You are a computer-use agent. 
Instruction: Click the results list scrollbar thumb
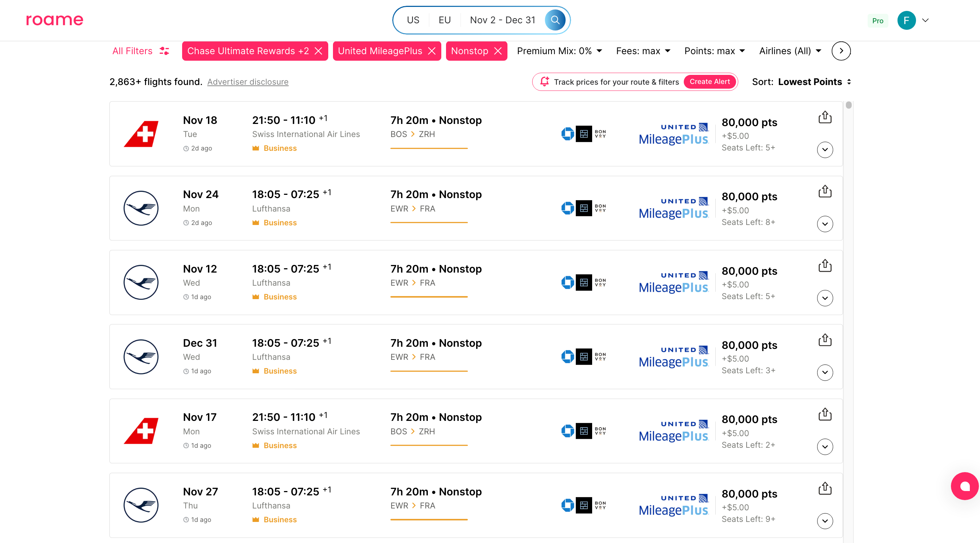(848, 105)
